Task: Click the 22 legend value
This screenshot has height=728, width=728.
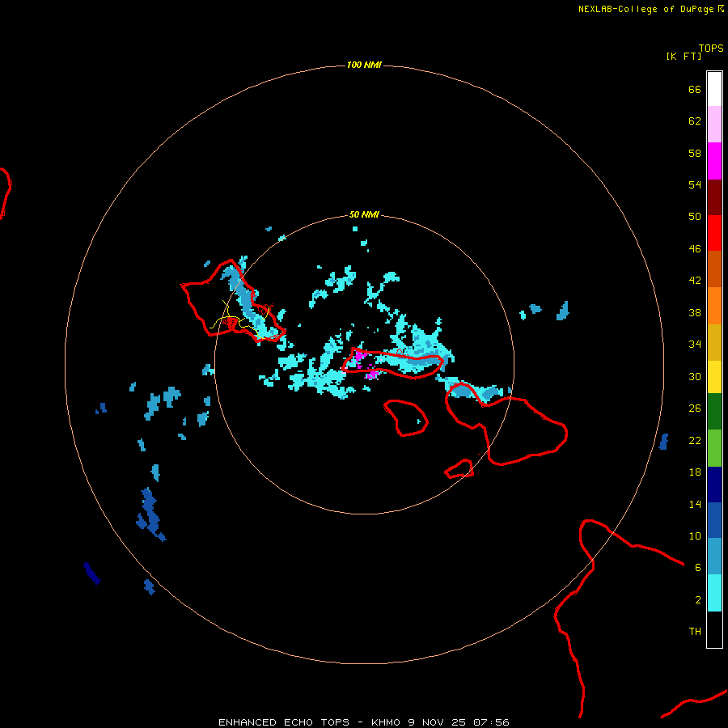Action: (695, 440)
